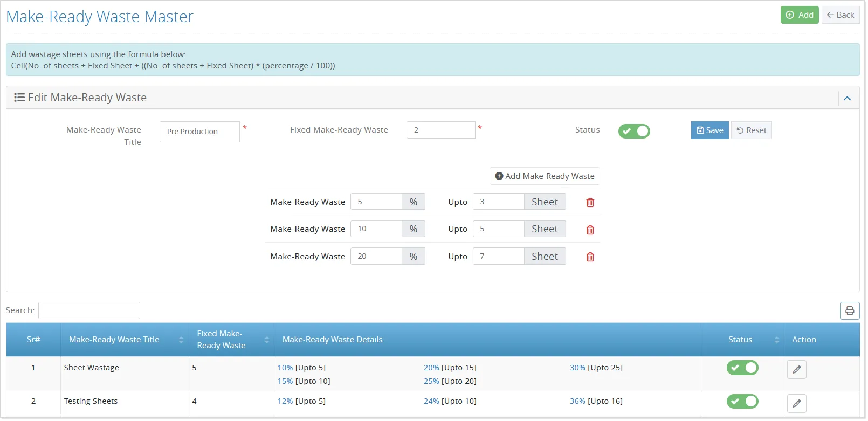Image resolution: width=868 pixels, height=421 pixels.
Task: Save the Make-Ready Waste form
Action: tap(710, 130)
